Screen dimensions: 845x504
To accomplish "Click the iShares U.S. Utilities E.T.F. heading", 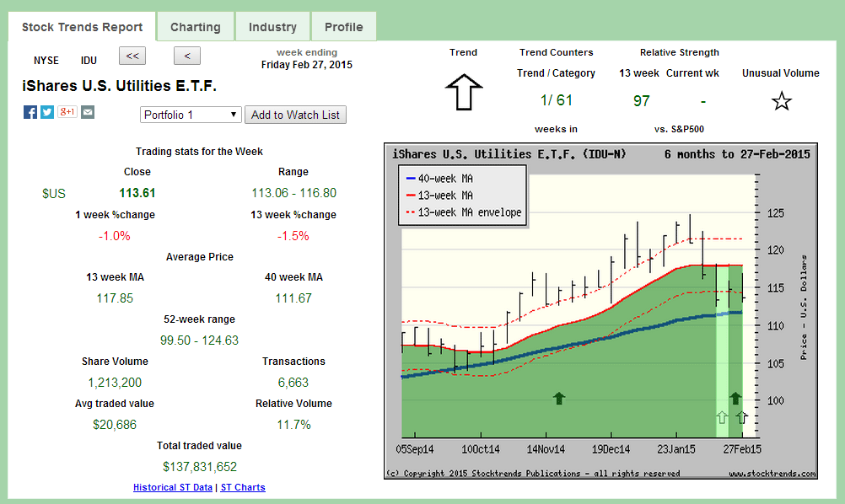I will point(119,86).
